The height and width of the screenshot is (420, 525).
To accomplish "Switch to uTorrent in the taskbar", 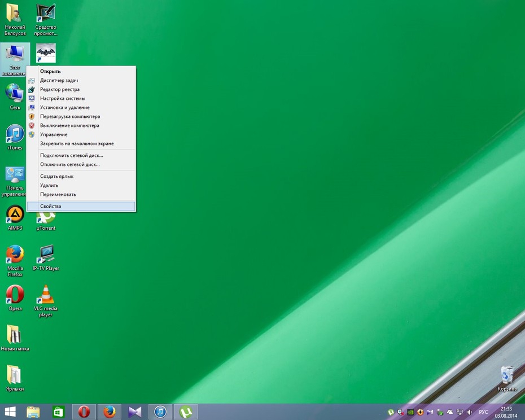I will (186, 412).
